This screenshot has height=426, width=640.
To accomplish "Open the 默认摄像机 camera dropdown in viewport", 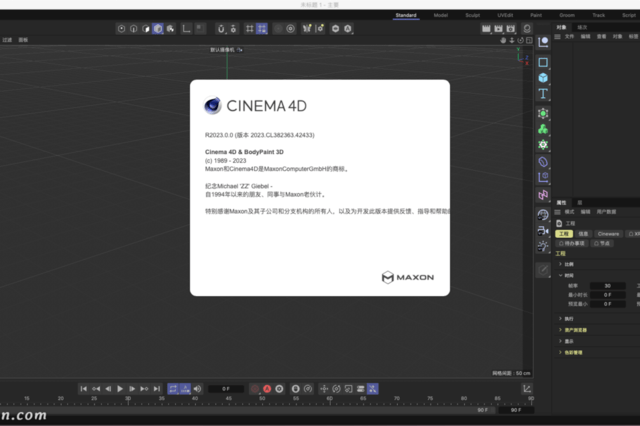I will [227, 50].
